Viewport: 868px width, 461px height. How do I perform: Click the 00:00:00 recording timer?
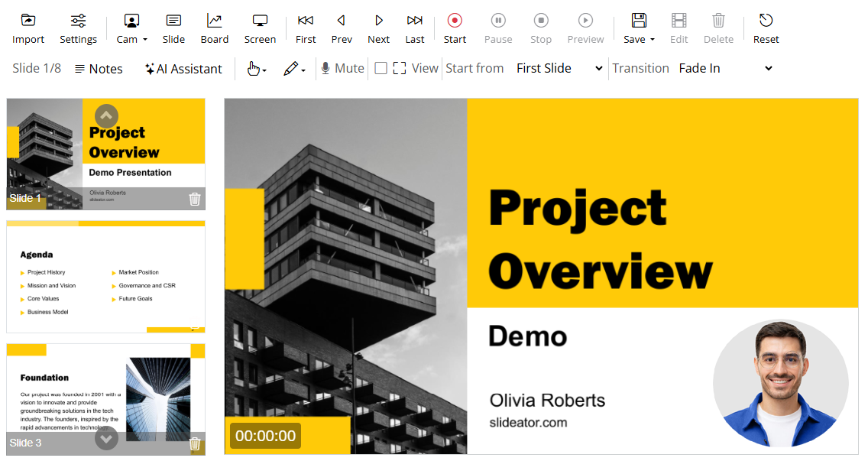[x=266, y=436]
